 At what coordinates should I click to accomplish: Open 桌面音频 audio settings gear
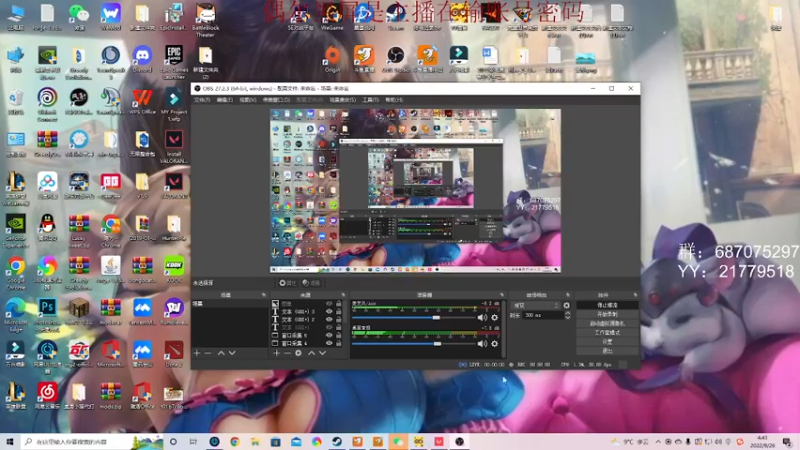(x=494, y=344)
